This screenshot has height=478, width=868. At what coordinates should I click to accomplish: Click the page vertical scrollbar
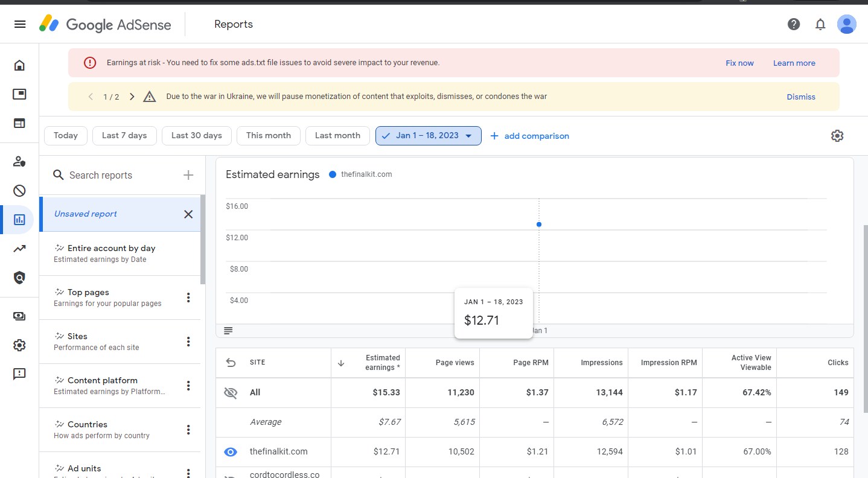click(x=865, y=318)
